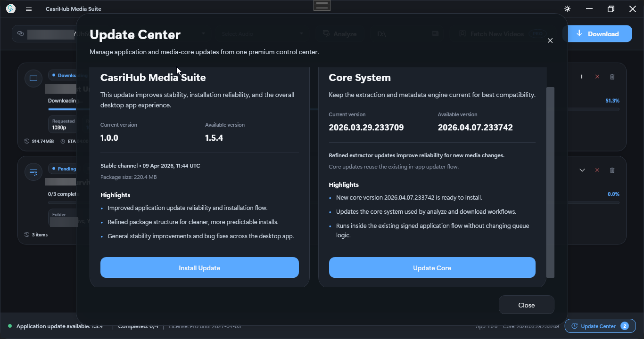Close the Update Center dialog with Close button
This screenshot has height=339, width=644.
(526, 305)
